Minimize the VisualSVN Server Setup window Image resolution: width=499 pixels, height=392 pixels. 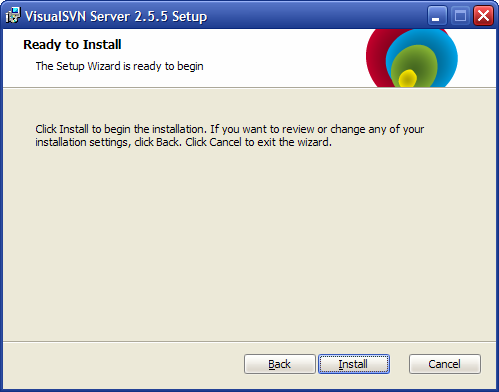(x=437, y=16)
